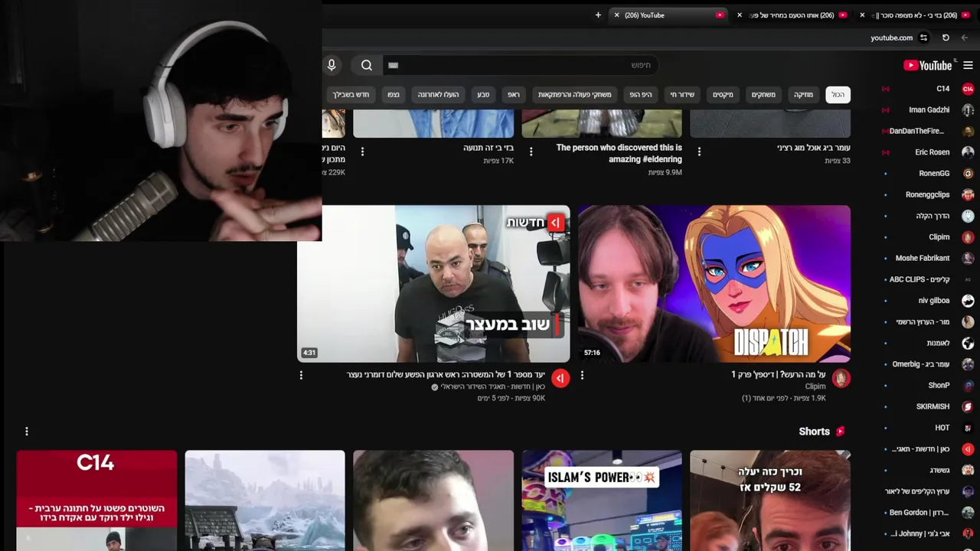Open options for Elden Ring short

[531, 152]
